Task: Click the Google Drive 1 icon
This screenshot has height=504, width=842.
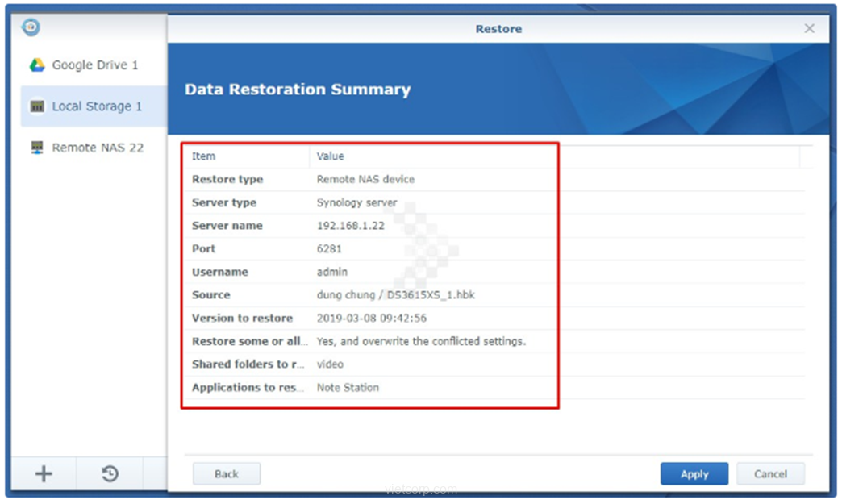Action: [37, 65]
